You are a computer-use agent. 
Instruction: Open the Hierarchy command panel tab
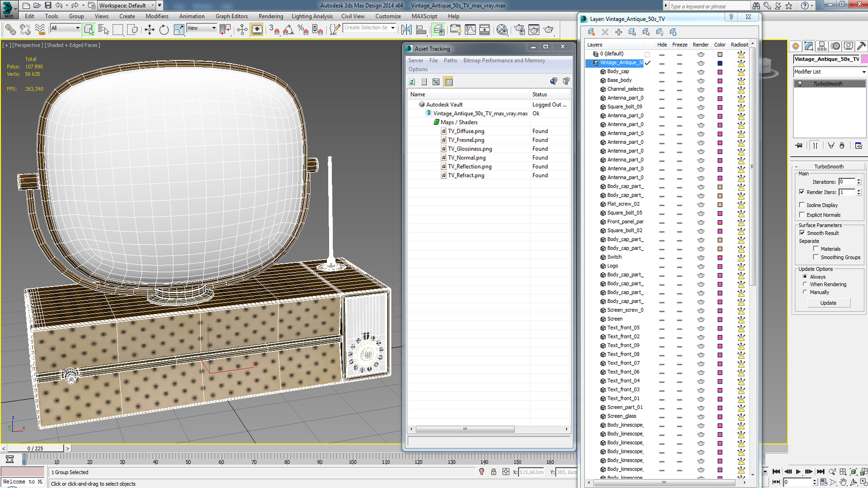tap(822, 46)
